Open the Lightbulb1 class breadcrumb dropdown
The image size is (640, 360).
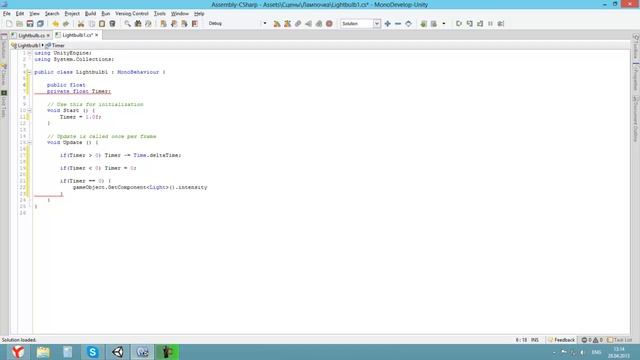tap(28, 45)
